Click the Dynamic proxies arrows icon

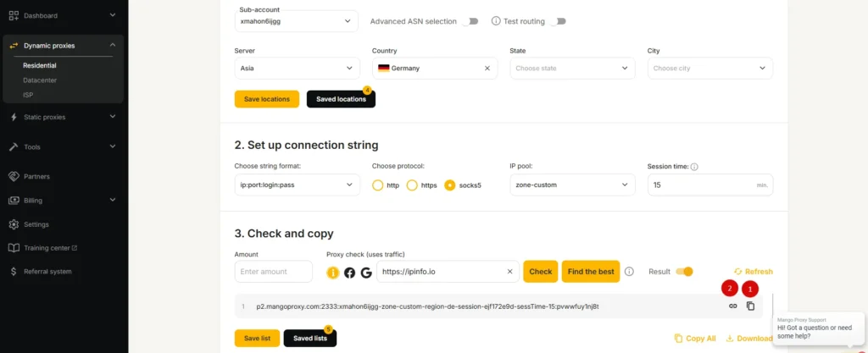coord(15,46)
